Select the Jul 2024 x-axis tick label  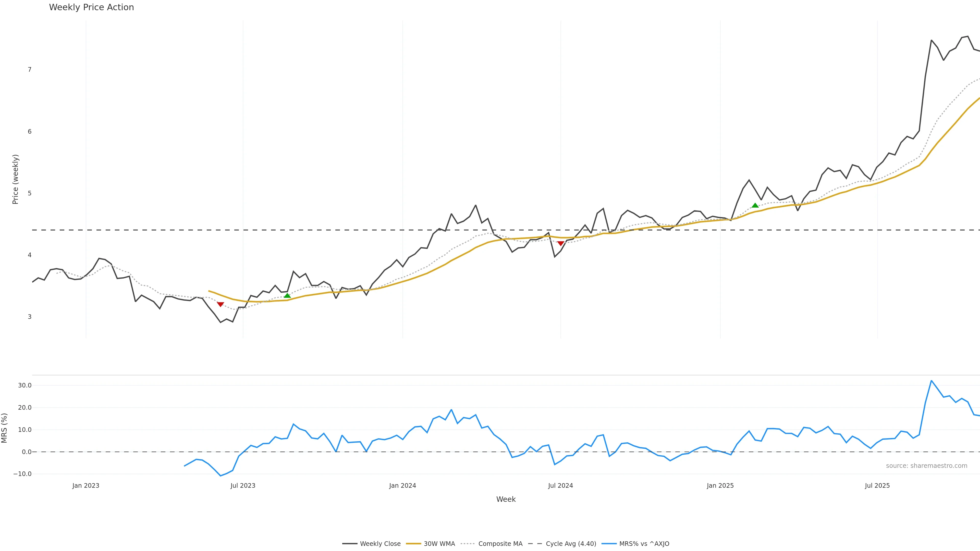tap(560, 486)
